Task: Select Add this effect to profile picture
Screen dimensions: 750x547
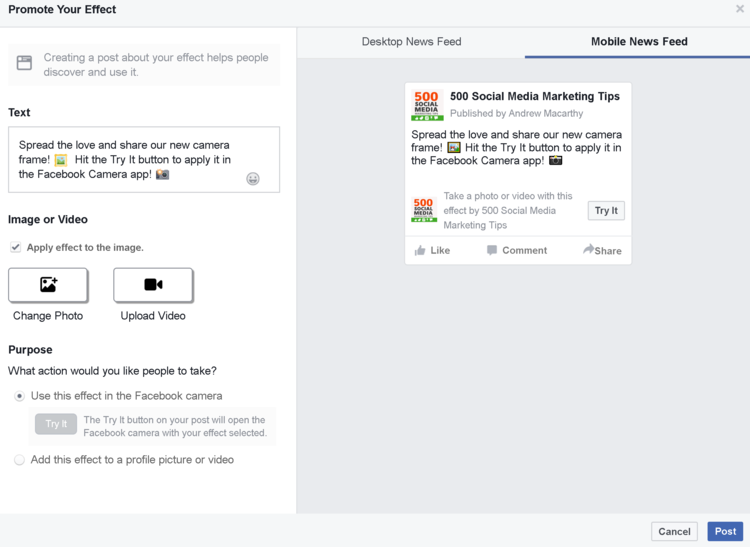Action: (x=19, y=460)
